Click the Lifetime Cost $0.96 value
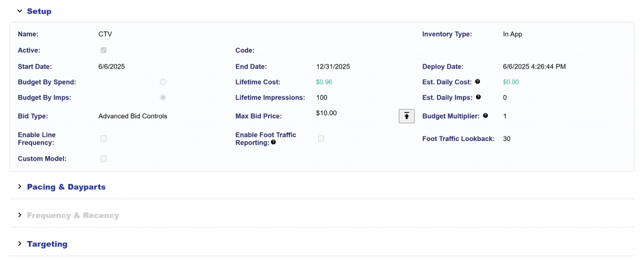 point(324,82)
